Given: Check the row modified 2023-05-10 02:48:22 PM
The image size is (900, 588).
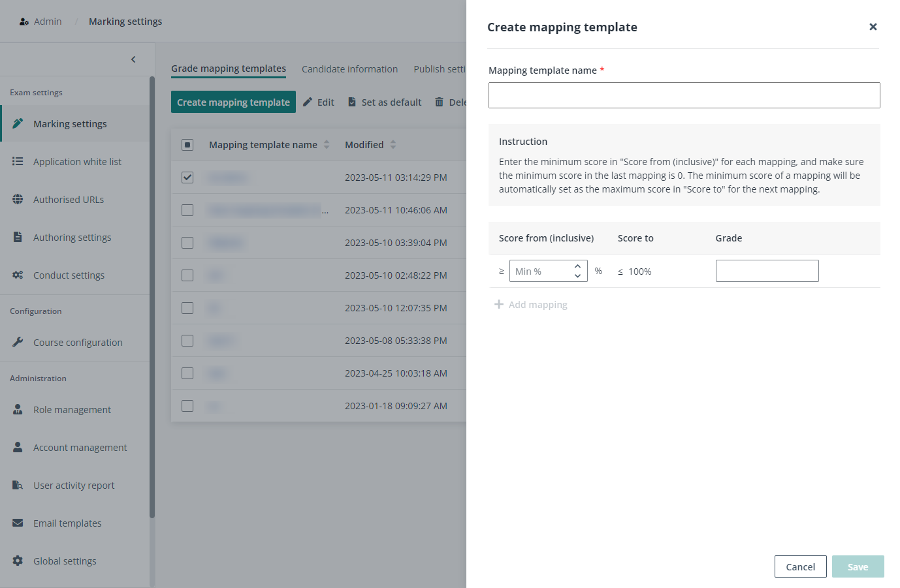Looking at the screenshot, I should point(187,275).
